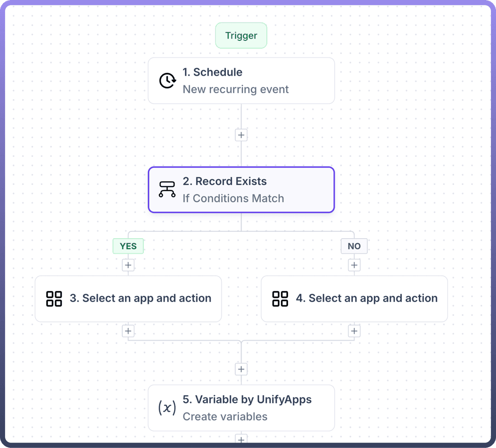Insert a step just above Variable by UnifyApps
This screenshot has width=496, height=448.
[241, 370]
